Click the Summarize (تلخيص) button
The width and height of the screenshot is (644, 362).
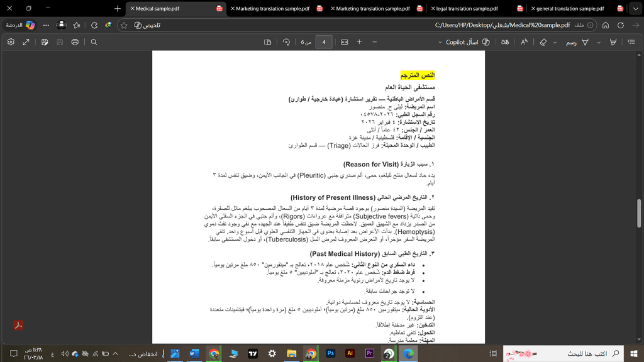click(147, 25)
